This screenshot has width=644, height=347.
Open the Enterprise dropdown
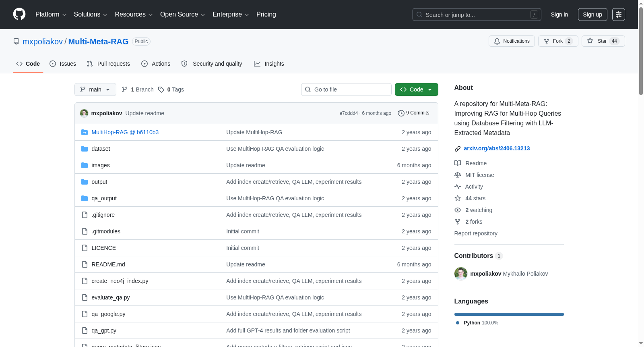pos(231,15)
